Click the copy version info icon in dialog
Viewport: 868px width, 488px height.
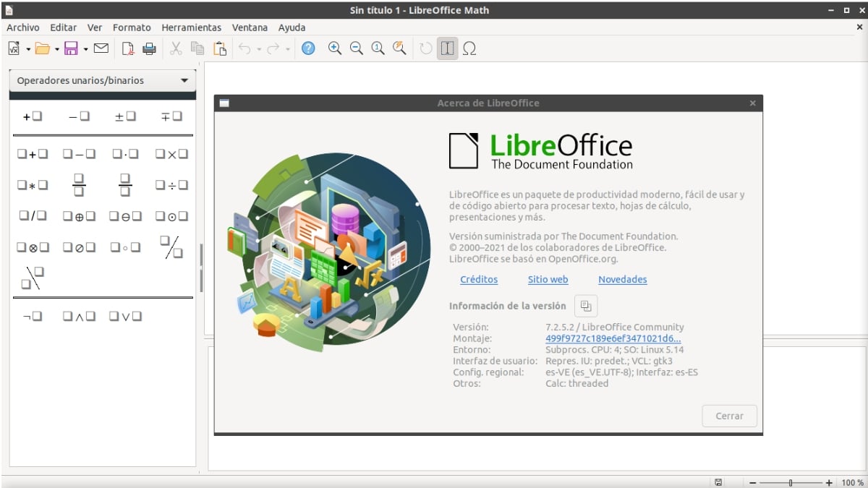[x=585, y=306]
